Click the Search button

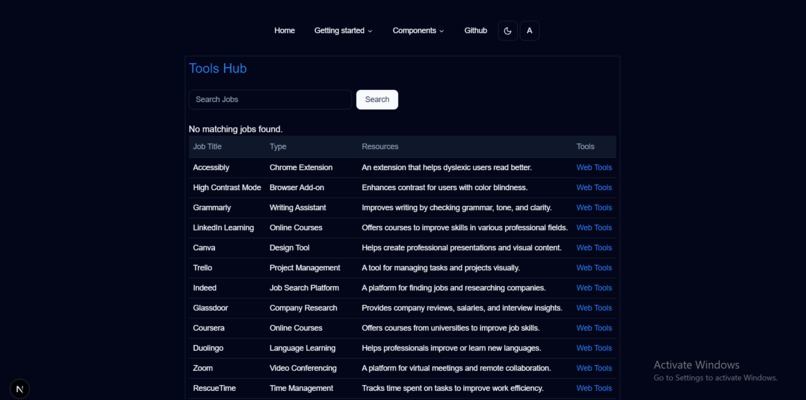tap(377, 100)
